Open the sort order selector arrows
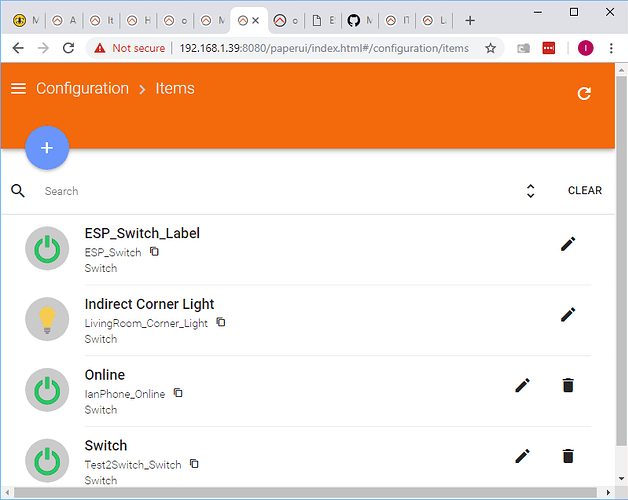This screenshot has width=628, height=500. point(530,191)
